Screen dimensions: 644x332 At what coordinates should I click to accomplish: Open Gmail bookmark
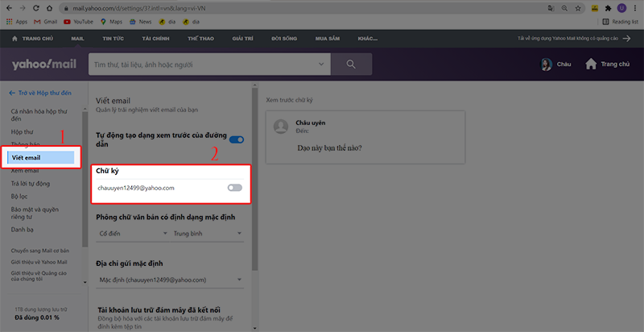click(x=46, y=22)
